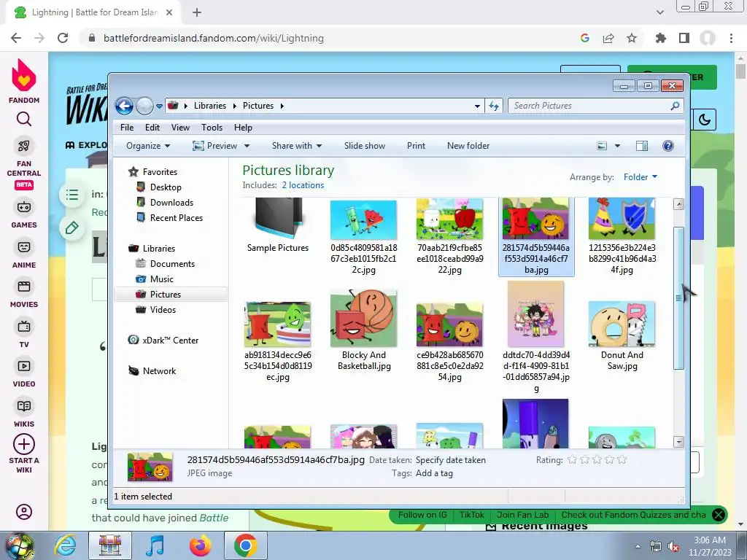Click the Fandom sidebar search icon

24,119
